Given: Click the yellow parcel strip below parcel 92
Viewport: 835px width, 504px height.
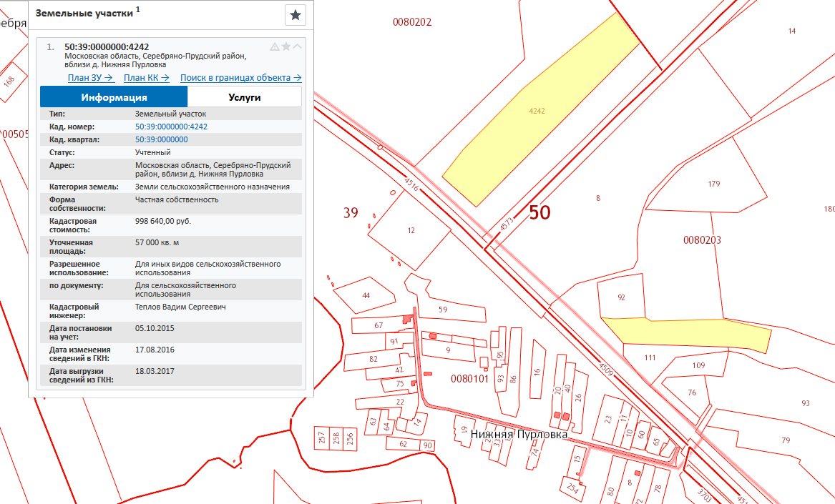Looking at the screenshot, I should tap(693, 332).
